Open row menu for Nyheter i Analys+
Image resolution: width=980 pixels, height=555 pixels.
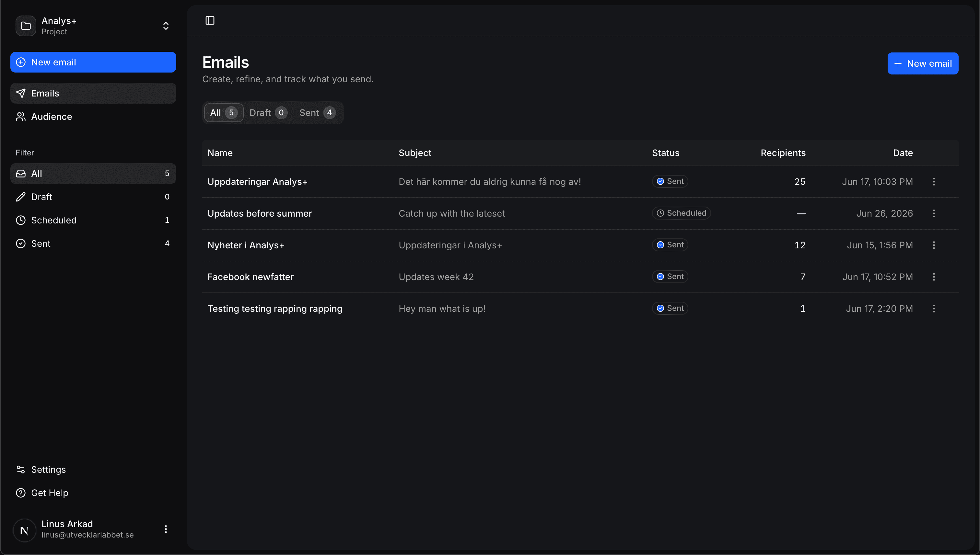tap(933, 245)
